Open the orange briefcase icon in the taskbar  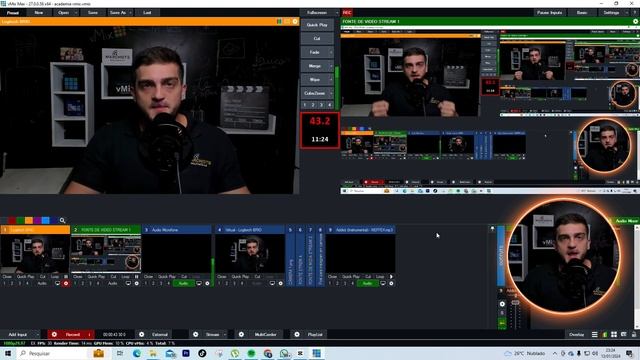pos(98,353)
